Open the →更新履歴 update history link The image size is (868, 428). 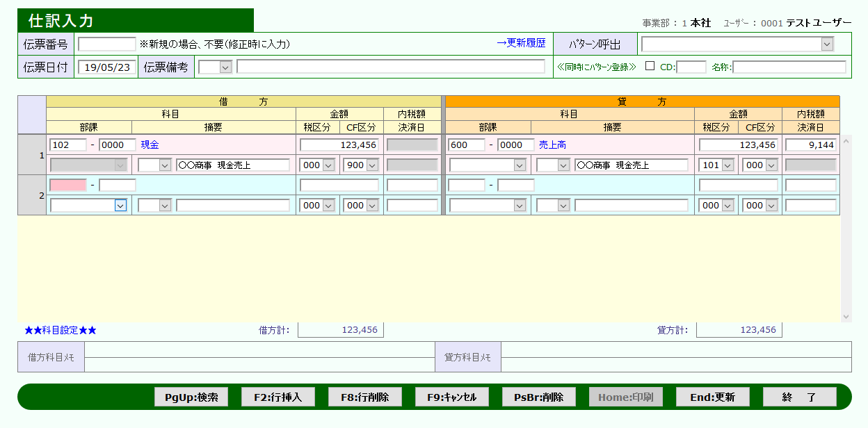point(520,43)
